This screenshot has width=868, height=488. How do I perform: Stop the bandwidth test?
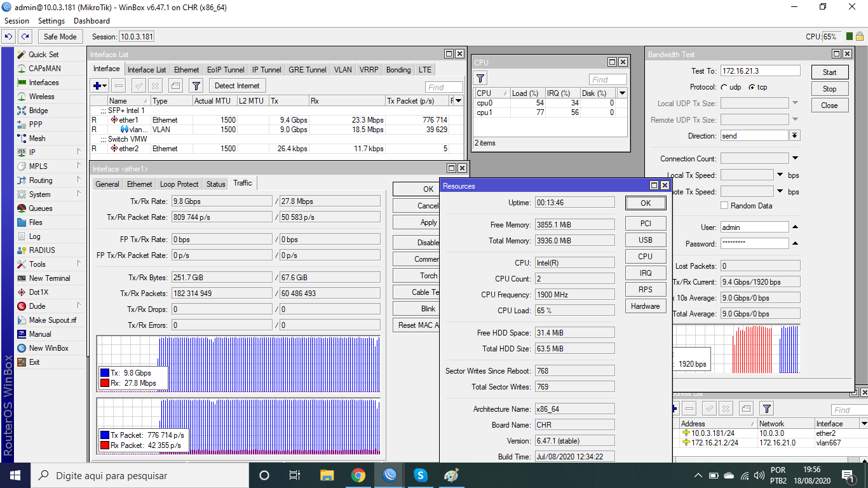click(829, 89)
